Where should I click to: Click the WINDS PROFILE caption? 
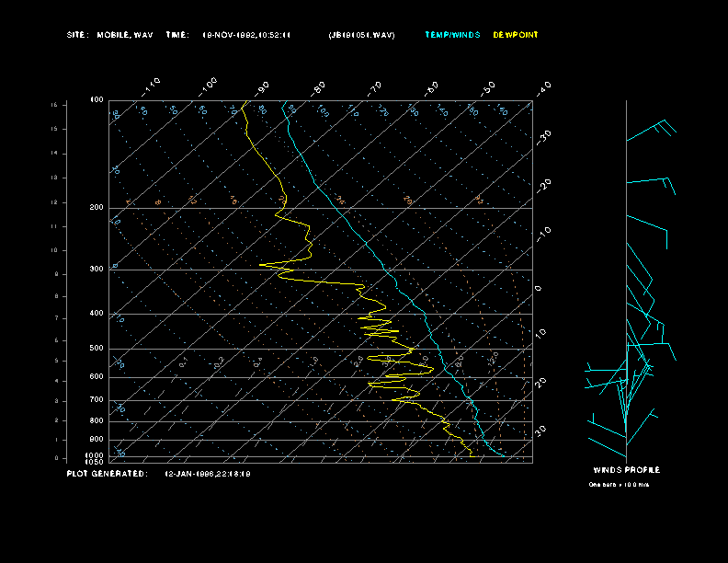tap(626, 470)
